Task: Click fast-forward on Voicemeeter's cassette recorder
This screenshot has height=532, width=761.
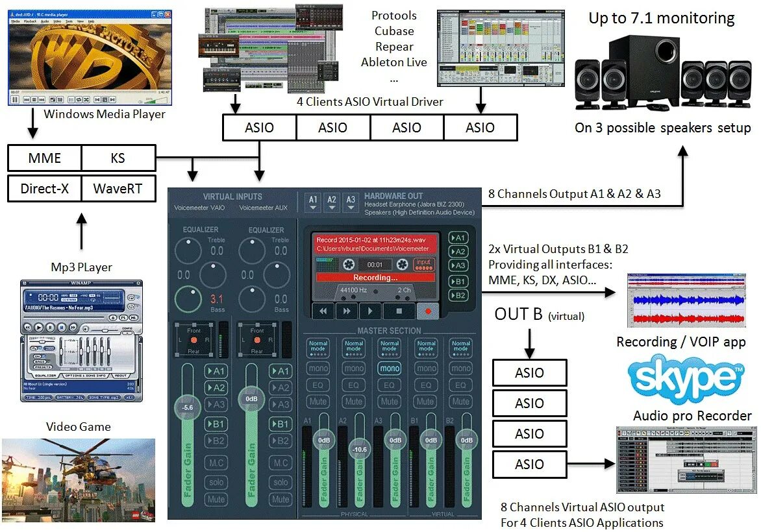Action: (x=347, y=311)
